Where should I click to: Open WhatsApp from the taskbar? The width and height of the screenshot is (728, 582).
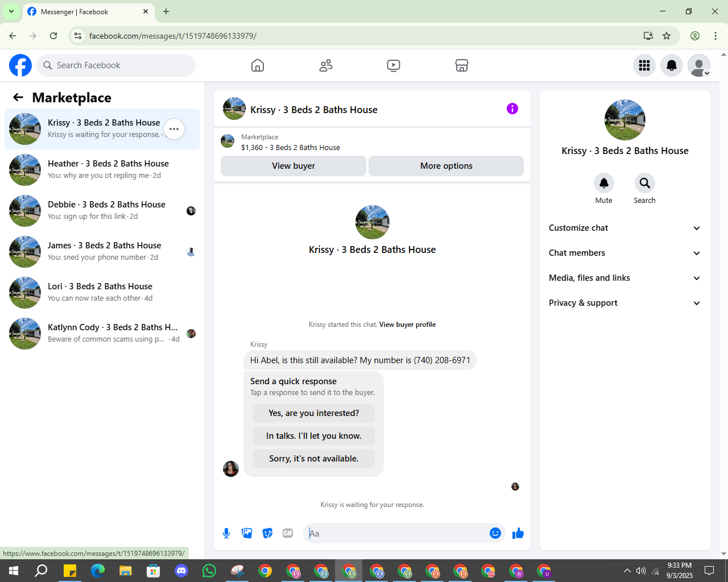coord(209,571)
